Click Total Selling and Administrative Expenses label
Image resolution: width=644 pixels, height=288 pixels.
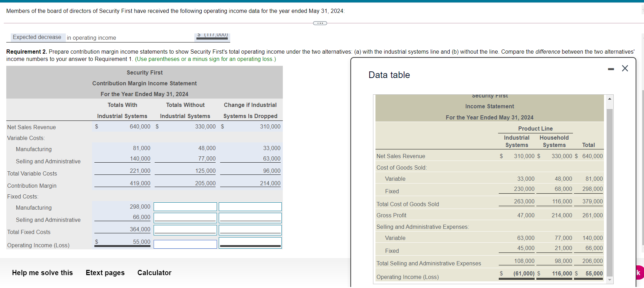tap(429, 263)
